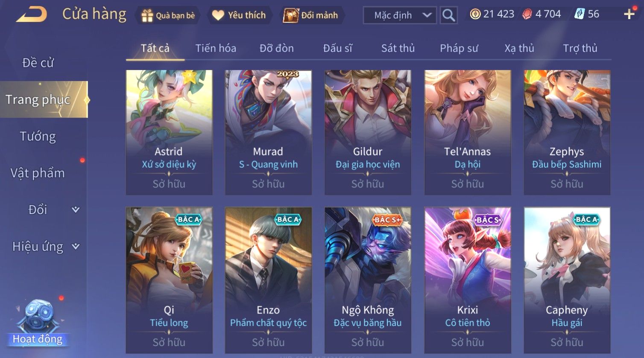Tap the back arrow icon
The image size is (644, 358).
point(32,15)
